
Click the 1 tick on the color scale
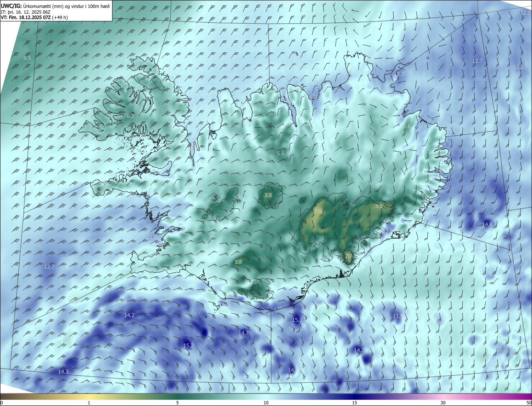click(89, 403)
